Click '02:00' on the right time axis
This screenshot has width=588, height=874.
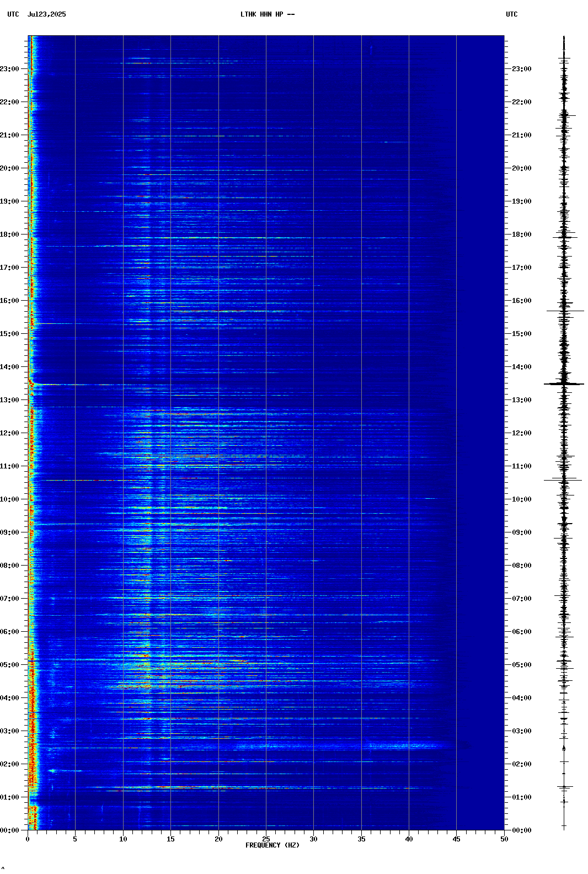click(522, 764)
